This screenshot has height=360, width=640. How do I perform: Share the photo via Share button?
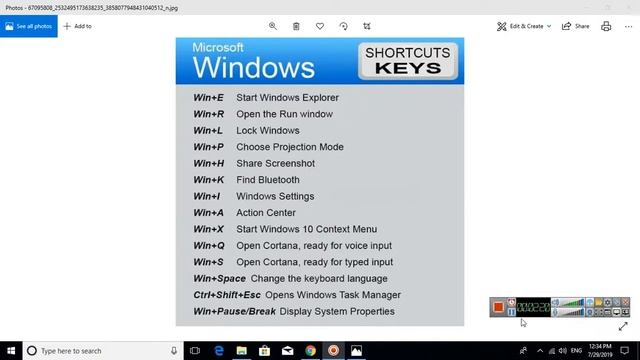coord(576,26)
